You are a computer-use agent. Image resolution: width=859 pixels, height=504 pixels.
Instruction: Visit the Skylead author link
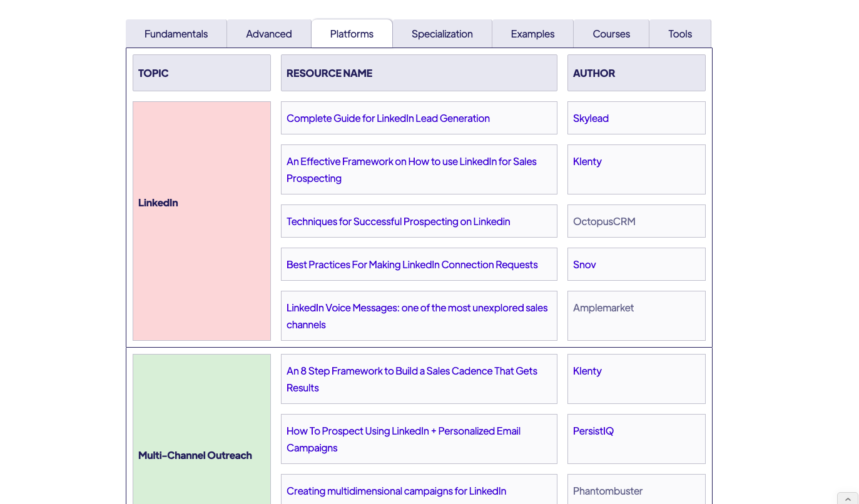[x=591, y=118]
